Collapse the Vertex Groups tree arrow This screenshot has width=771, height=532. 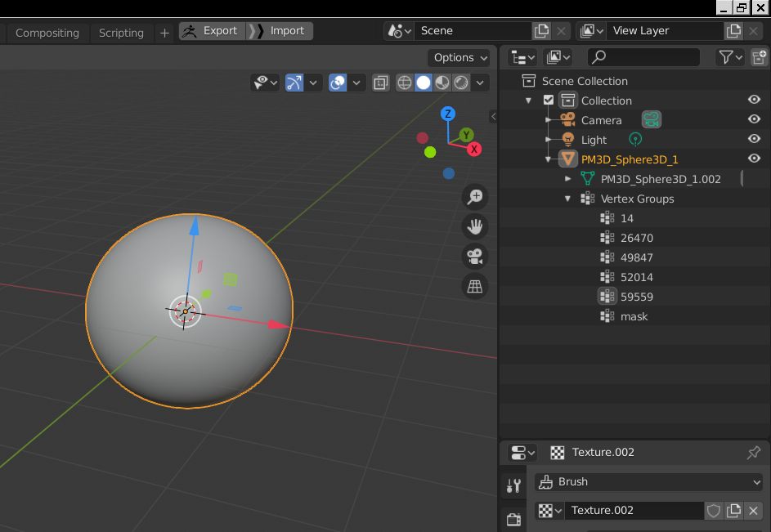click(x=568, y=199)
